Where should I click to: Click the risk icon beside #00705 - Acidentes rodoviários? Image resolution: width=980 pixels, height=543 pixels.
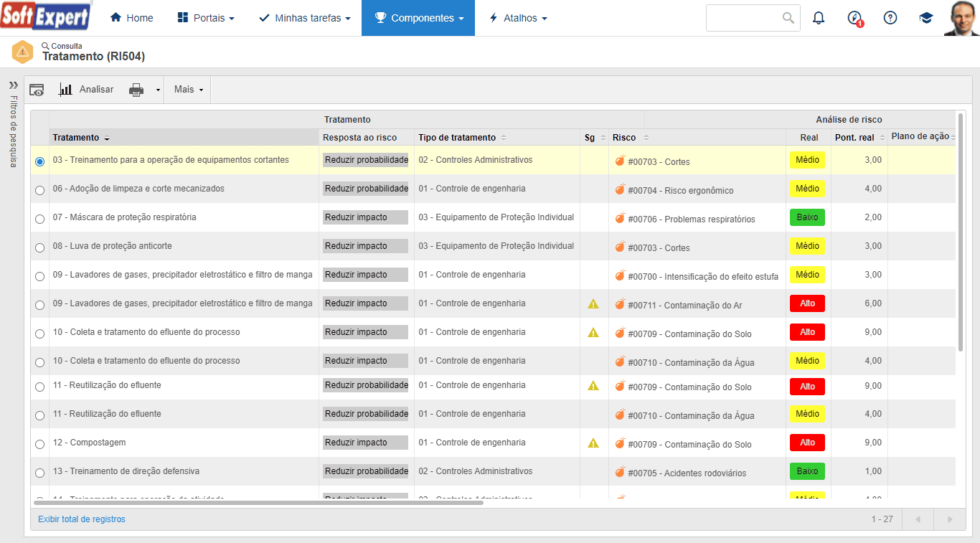(x=620, y=472)
